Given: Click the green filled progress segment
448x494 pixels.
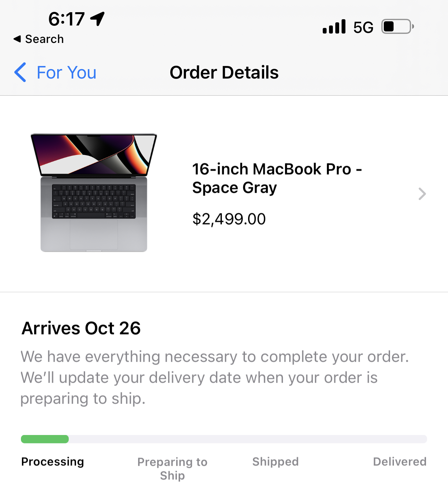Looking at the screenshot, I should [45, 439].
